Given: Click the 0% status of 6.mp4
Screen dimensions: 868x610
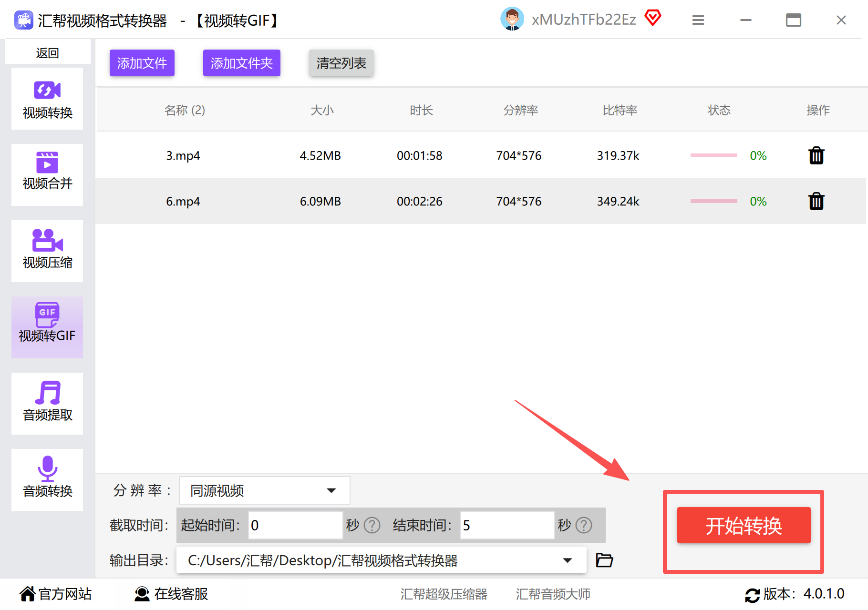Looking at the screenshot, I should pyautogui.click(x=758, y=201).
